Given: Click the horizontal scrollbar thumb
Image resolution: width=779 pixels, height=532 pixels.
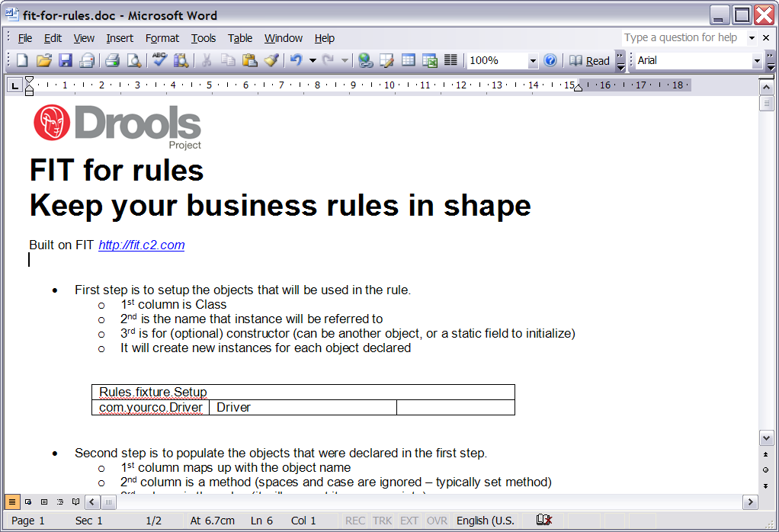Looking at the screenshot, I should [108, 502].
